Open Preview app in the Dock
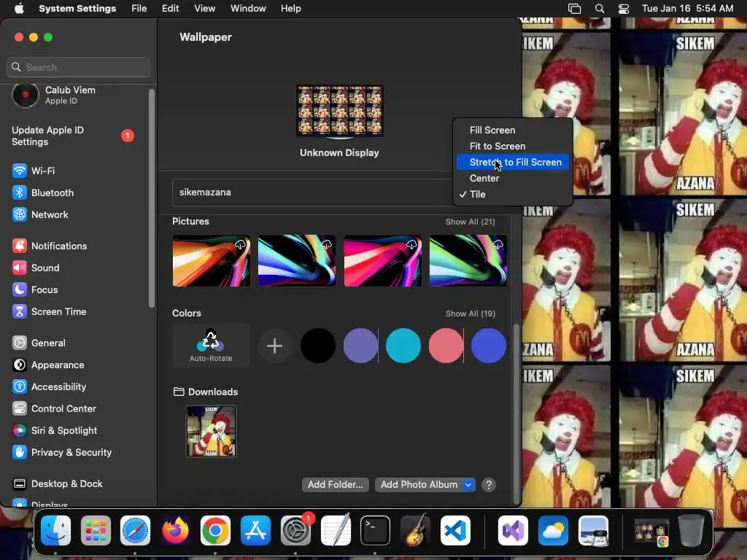 593,531
